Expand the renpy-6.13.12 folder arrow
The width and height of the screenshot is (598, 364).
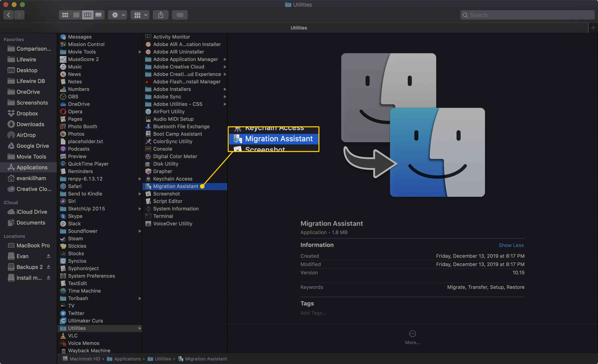[x=140, y=179]
